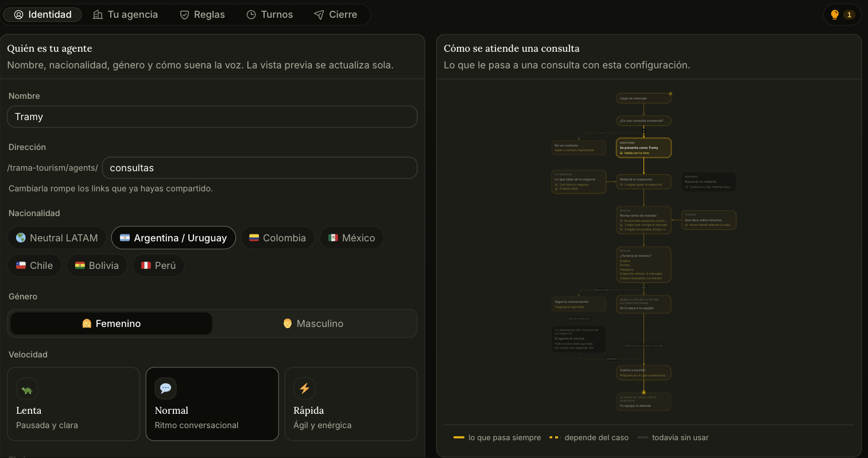Click the '/trama-tourism/agents/' path prefix
The image size is (868, 458).
click(53, 168)
